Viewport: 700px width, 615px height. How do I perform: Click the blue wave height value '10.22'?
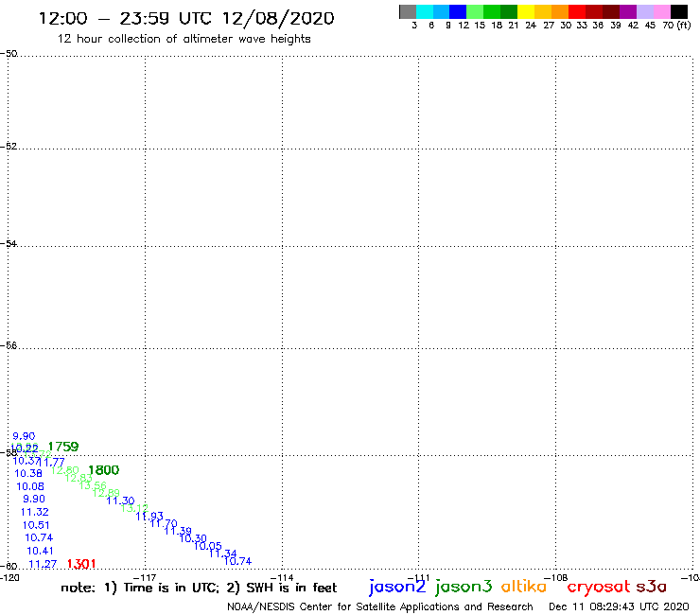(x=25, y=448)
